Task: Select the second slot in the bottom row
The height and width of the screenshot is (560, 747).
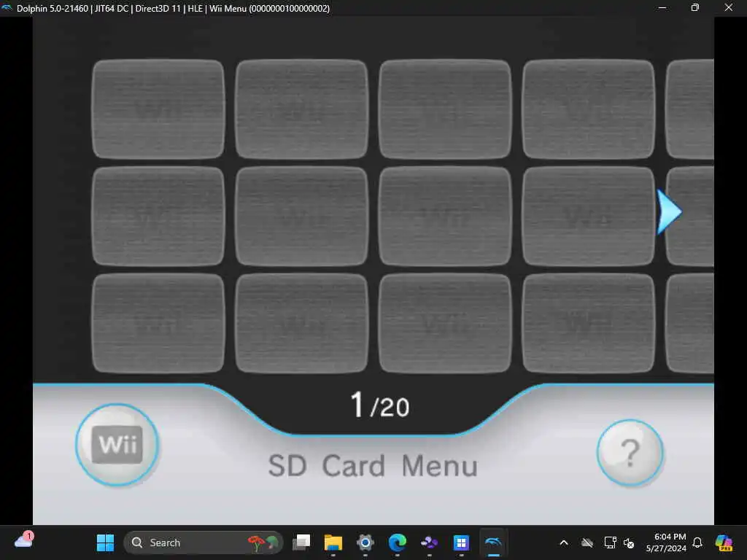Action: 301,323
